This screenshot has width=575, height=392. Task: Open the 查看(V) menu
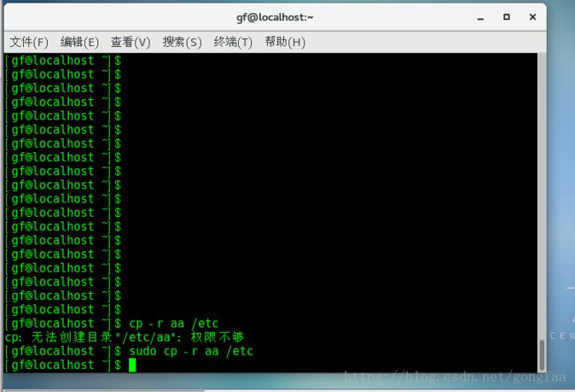[131, 42]
